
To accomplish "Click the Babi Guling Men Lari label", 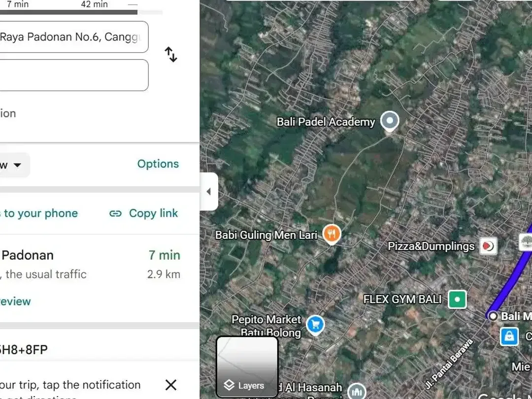I will click(266, 235).
